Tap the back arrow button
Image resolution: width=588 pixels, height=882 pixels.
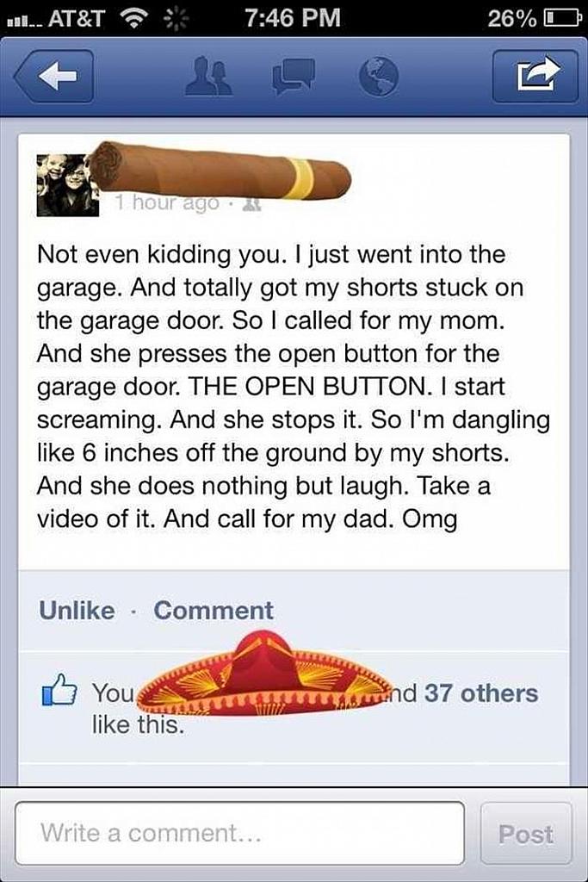54,77
